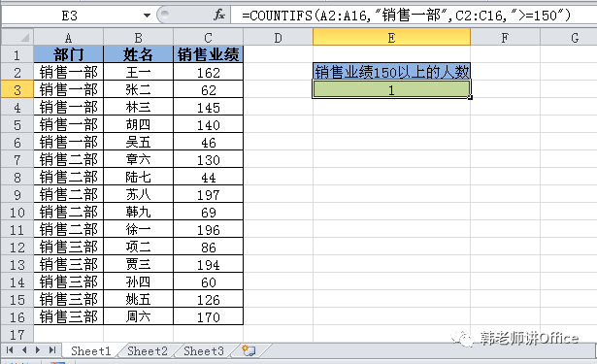Select name cell 吴五
This screenshot has height=364, width=597.
click(x=138, y=142)
